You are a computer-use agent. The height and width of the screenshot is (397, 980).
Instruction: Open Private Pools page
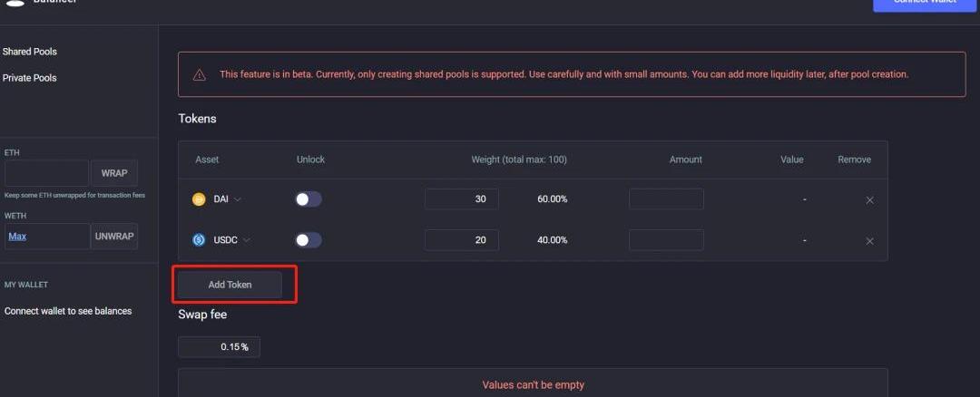(x=30, y=78)
